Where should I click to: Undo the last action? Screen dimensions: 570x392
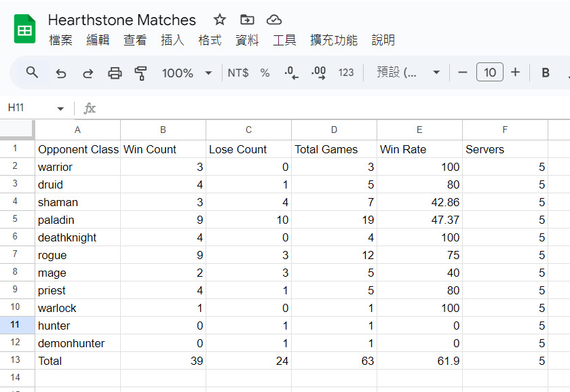tap(60, 73)
